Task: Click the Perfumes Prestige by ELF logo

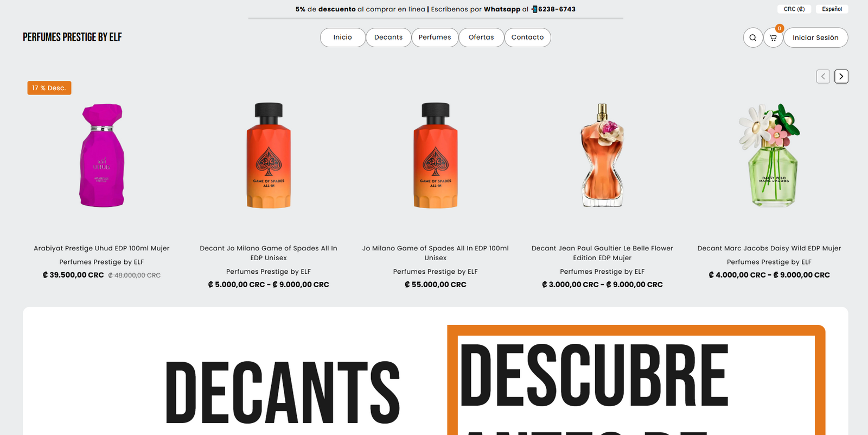Action: (72, 37)
